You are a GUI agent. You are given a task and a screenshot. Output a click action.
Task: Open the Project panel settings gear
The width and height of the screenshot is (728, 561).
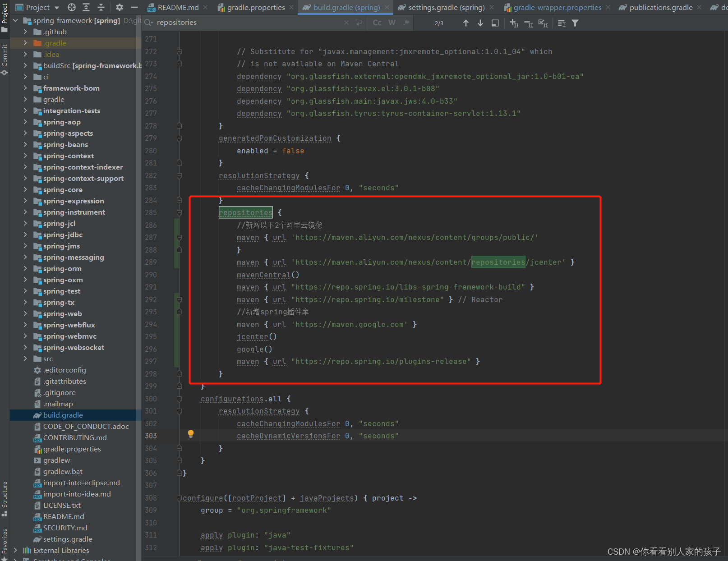[x=119, y=7]
